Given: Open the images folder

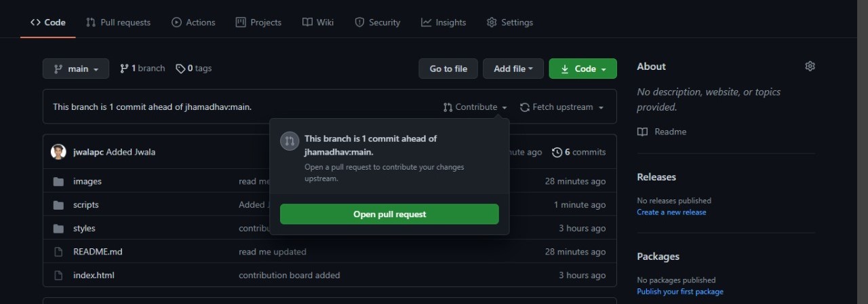Looking at the screenshot, I should 87,181.
